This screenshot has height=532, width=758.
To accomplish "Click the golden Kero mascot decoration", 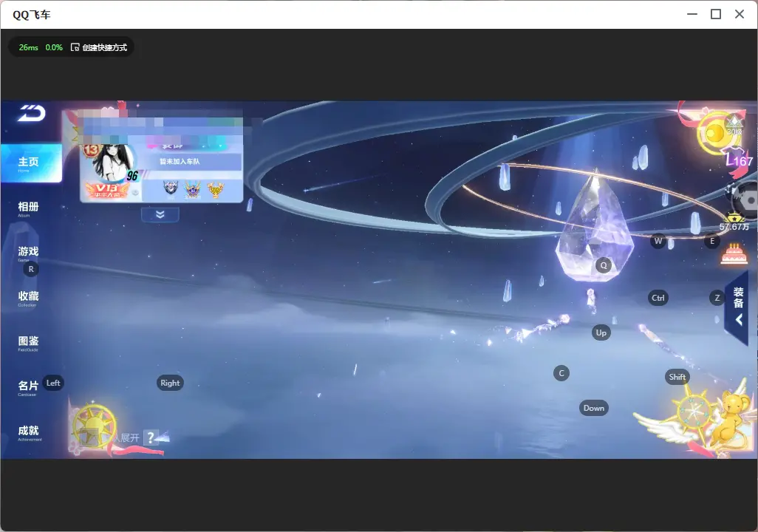I will point(729,419).
